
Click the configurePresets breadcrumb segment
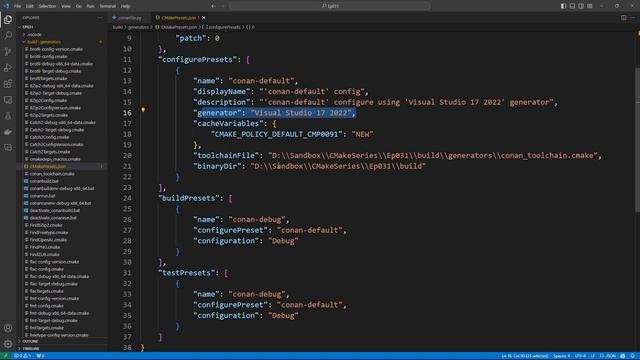tap(222, 27)
